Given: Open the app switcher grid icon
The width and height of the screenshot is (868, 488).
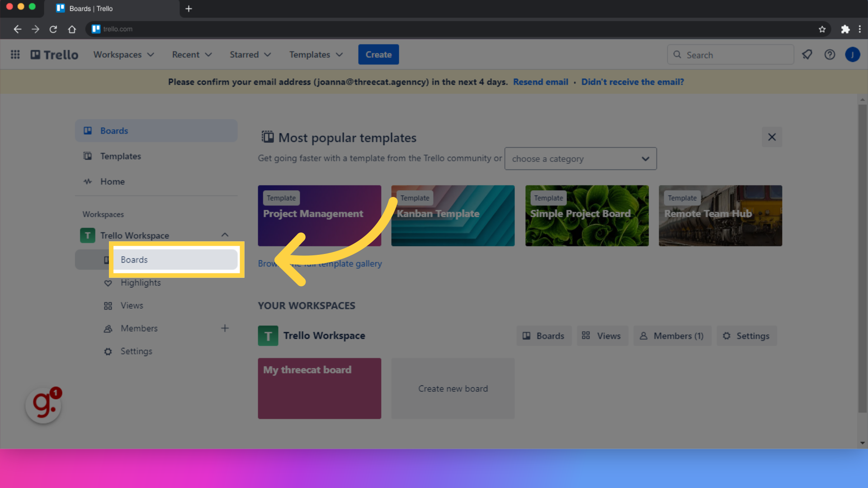Looking at the screenshot, I should pyautogui.click(x=15, y=55).
